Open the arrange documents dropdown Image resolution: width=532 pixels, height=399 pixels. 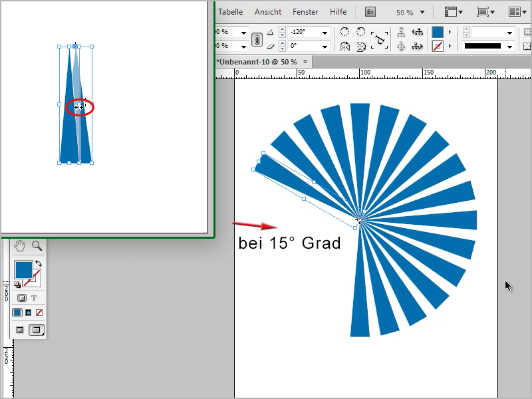(x=517, y=12)
